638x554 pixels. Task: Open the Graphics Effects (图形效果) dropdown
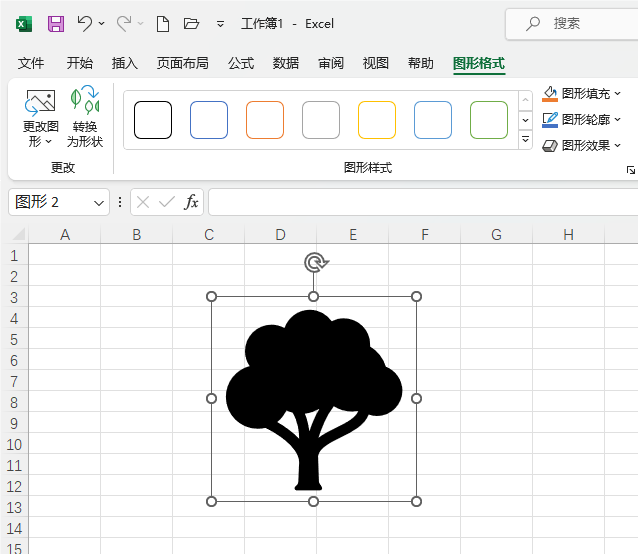pyautogui.click(x=617, y=146)
